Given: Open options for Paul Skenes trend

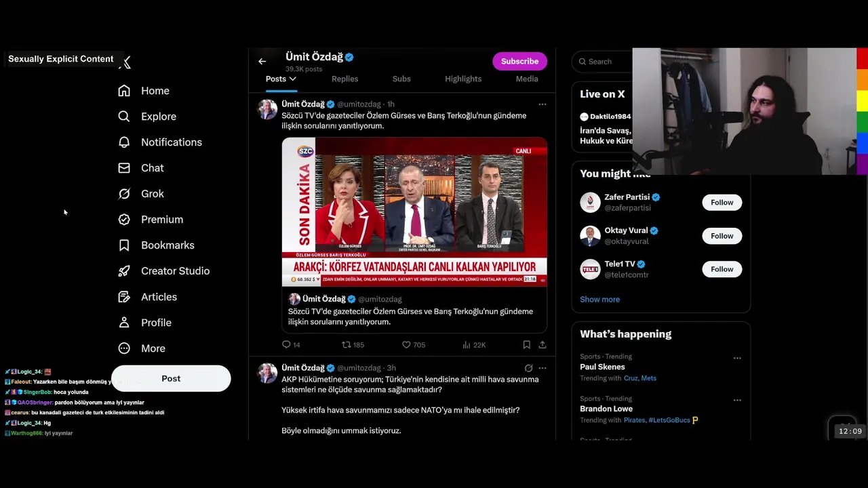Looking at the screenshot, I should (x=737, y=358).
